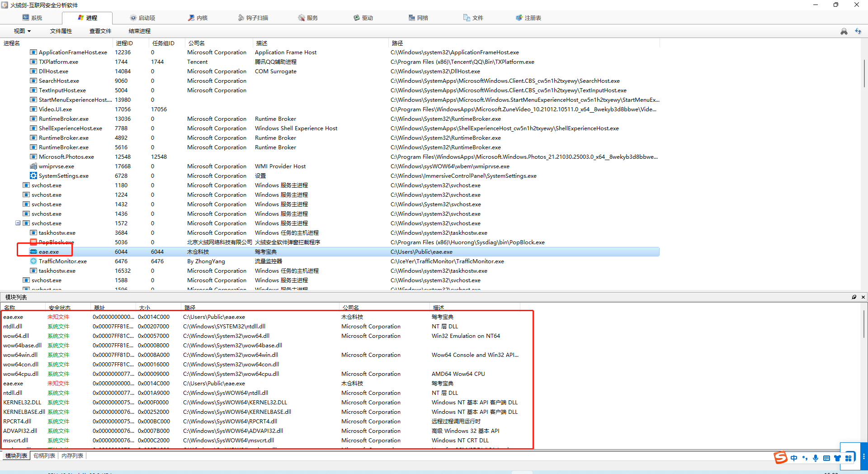This screenshot has width=868, height=474.
Task: Select the svchost.exe row with PID 1436
Action: click(x=330, y=214)
